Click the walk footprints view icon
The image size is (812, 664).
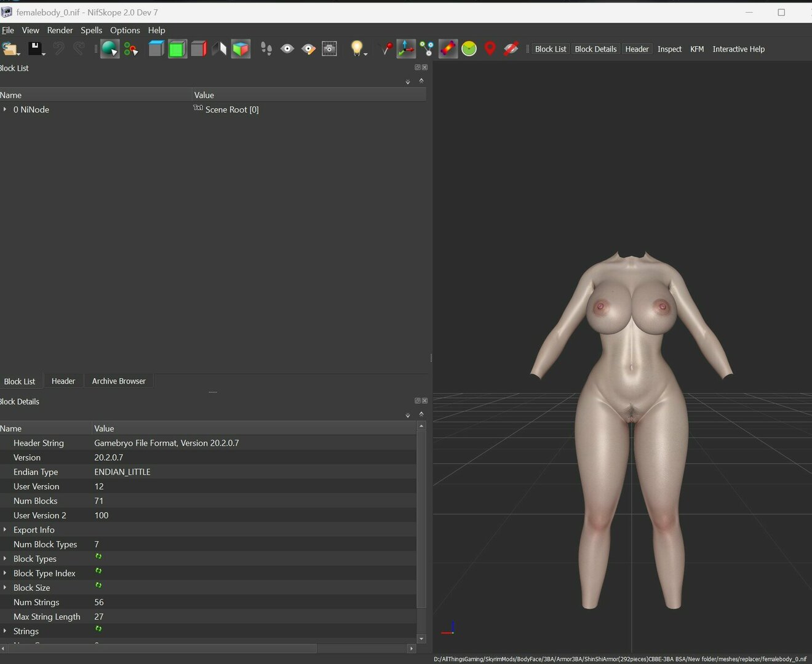click(266, 49)
